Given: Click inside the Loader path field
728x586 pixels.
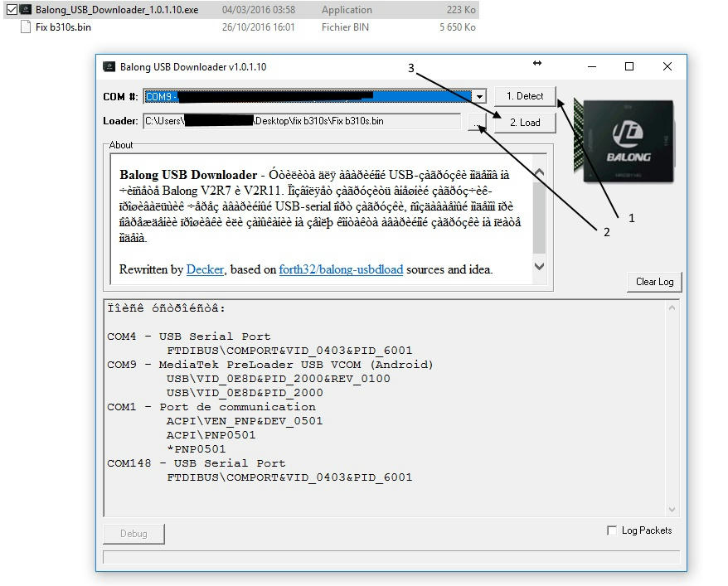Looking at the screenshot, I should pyautogui.click(x=302, y=121).
